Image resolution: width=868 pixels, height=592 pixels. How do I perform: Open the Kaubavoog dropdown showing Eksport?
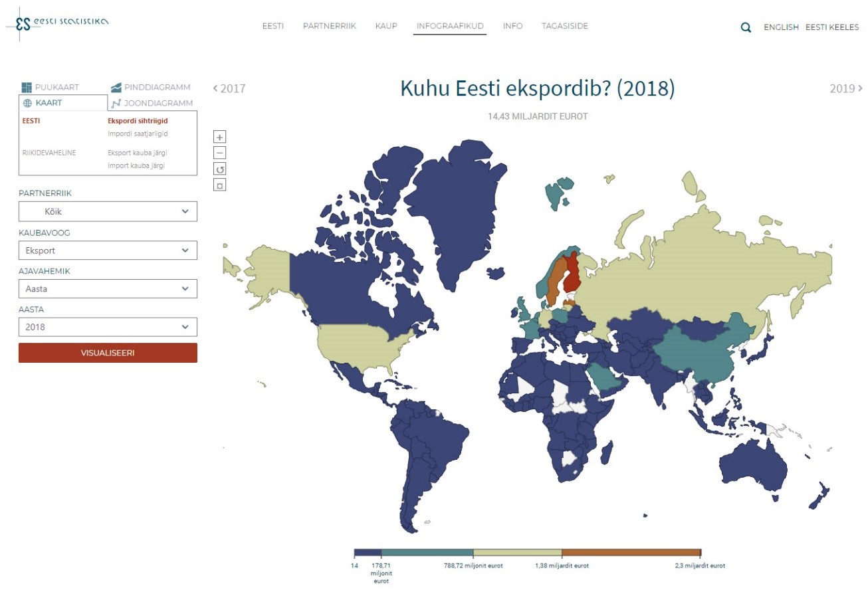(x=108, y=250)
